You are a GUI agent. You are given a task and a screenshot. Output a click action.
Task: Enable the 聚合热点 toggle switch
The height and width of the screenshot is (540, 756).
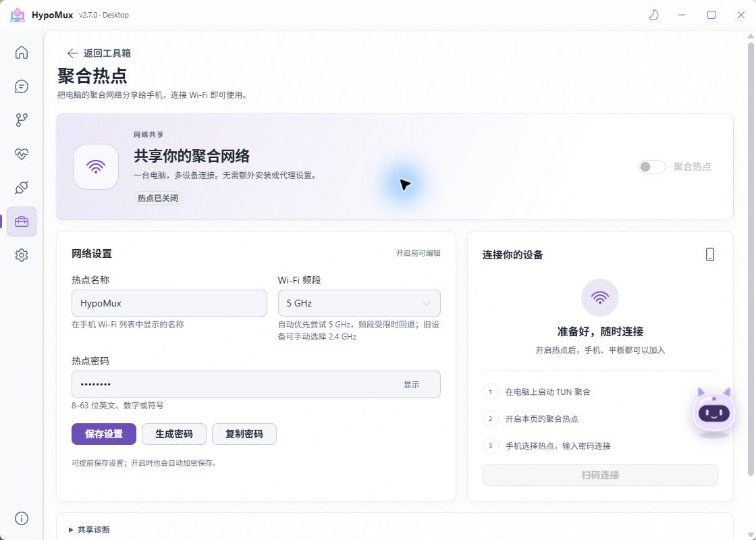point(651,167)
